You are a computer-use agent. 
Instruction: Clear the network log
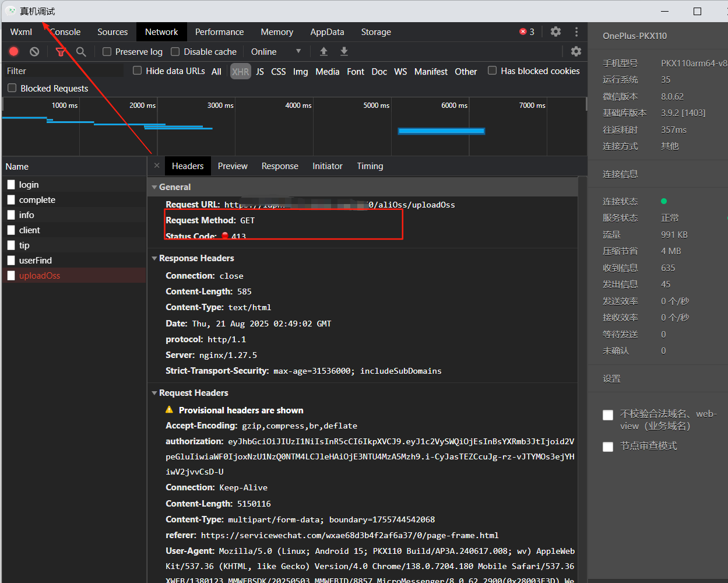point(34,51)
